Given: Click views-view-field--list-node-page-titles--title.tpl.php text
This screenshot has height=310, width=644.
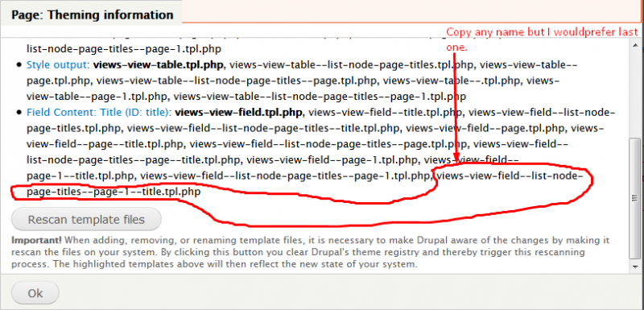Looking at the screenshot, I should 264,128.
